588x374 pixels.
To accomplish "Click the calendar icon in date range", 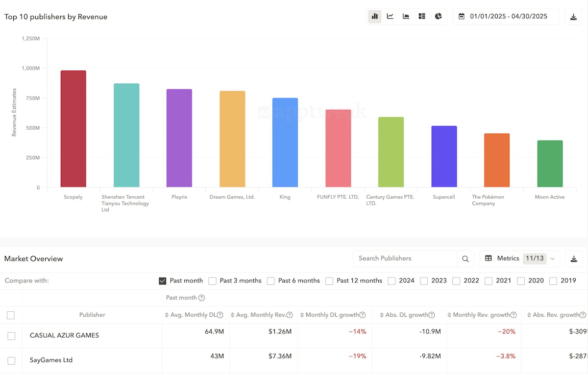I will tap(462, 16).
